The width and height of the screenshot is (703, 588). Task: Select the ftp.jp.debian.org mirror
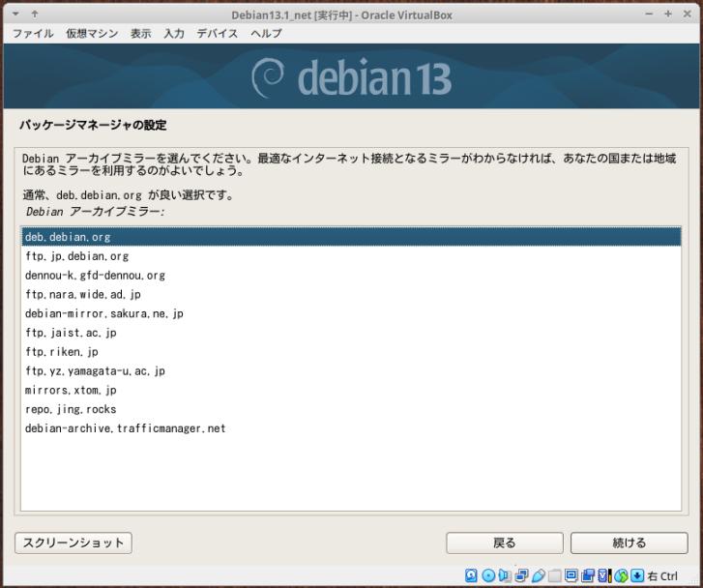(x=352, y=256)
